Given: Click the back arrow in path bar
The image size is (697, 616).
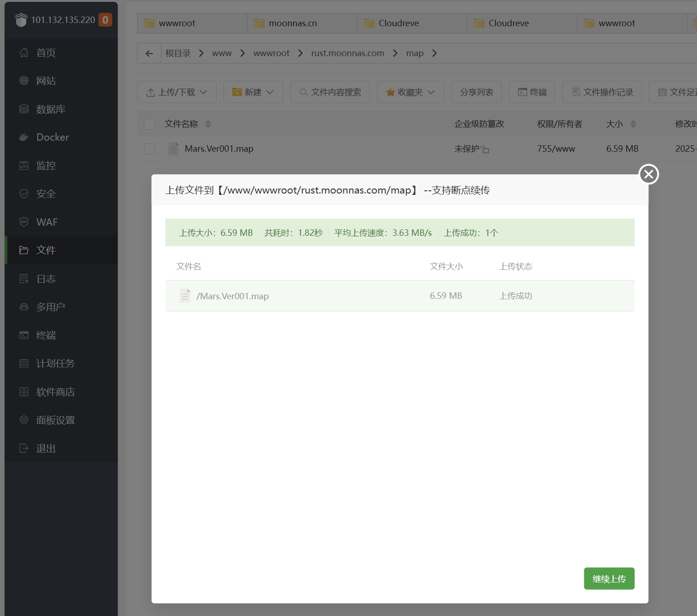Looking at the screenshot, I should (149, 53).
